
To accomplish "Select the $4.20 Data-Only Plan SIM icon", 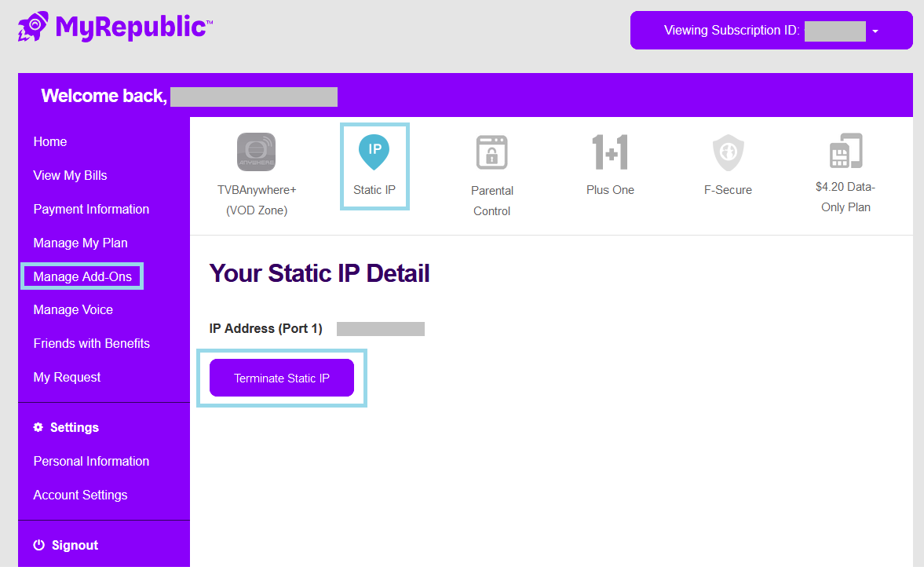I will click(x=845, y=150).
